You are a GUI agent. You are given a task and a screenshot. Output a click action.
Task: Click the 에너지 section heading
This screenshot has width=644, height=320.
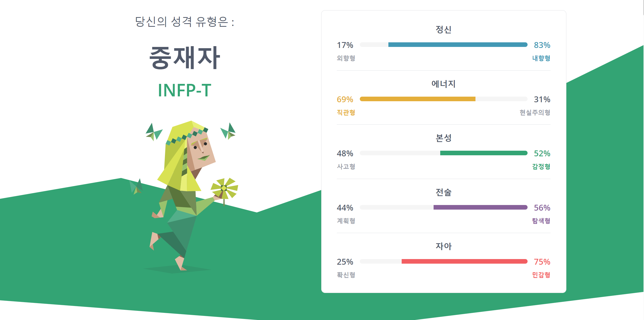coord(444,84)
